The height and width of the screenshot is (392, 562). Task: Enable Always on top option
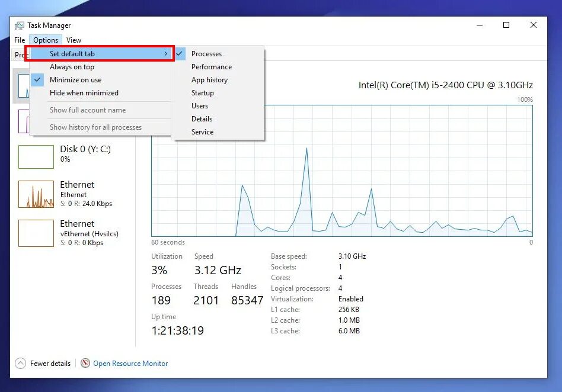pyautogui.click(x=100, y=67)
